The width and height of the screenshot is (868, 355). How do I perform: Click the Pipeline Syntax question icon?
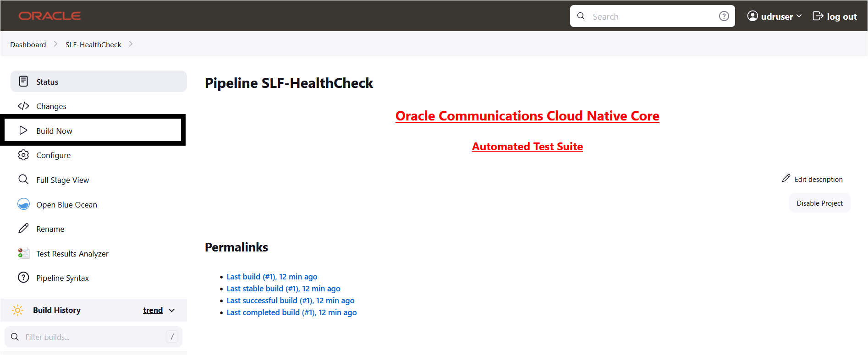pyautogui.click(x=23, y=278)
